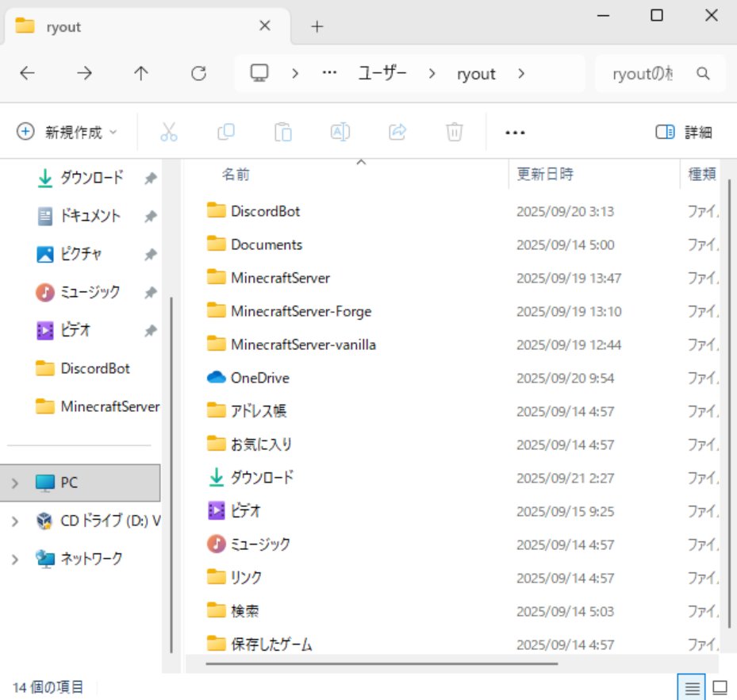
Task: Click the horizontal scrollbar at bottom
Action: tap(382, 663)
